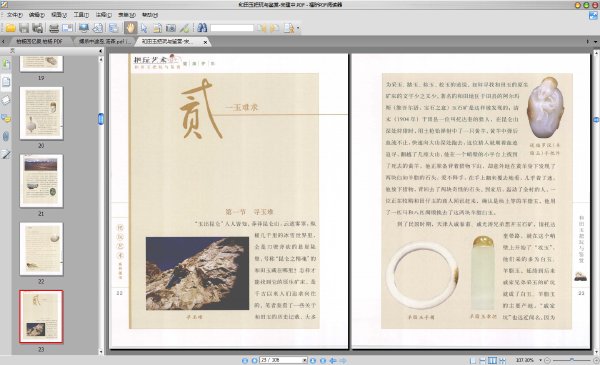Click the Save floppy disk icon
Screen dimensions: 600x365
24,28
